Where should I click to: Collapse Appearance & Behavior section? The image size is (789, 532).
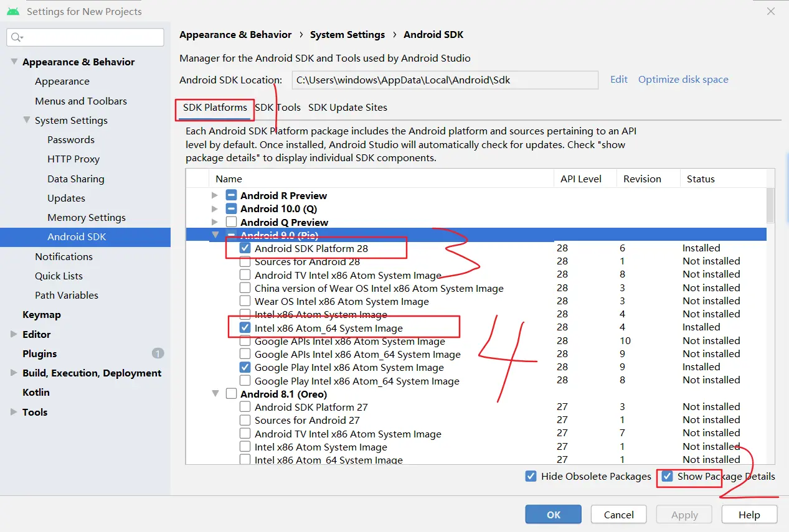pos(14,62)
